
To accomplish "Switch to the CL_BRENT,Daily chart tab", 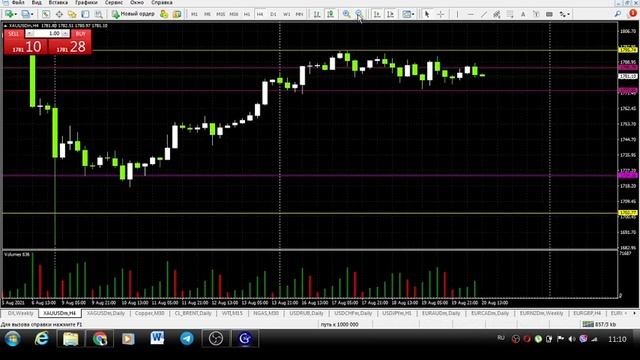I will (193, 313).
